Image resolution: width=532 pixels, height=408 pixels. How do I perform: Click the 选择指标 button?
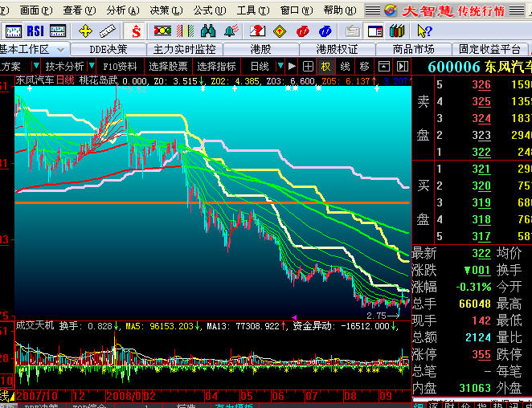point(216,66)
